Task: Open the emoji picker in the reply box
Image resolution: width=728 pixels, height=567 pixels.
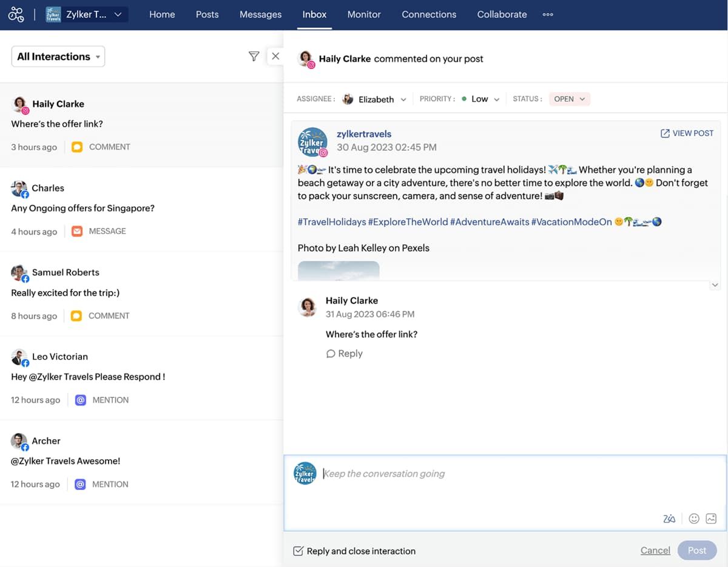Action: pyautogui.click(x=693, y=518)
